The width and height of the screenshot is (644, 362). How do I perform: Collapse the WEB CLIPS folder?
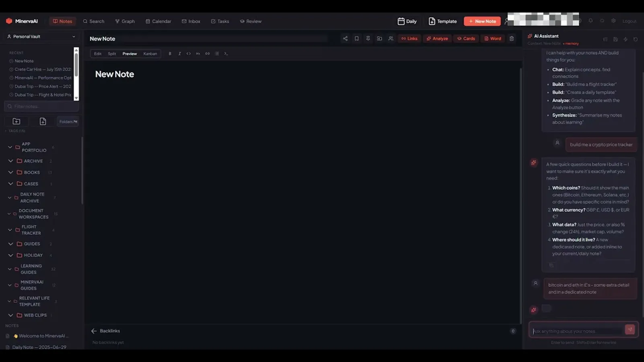pos(10,315)
